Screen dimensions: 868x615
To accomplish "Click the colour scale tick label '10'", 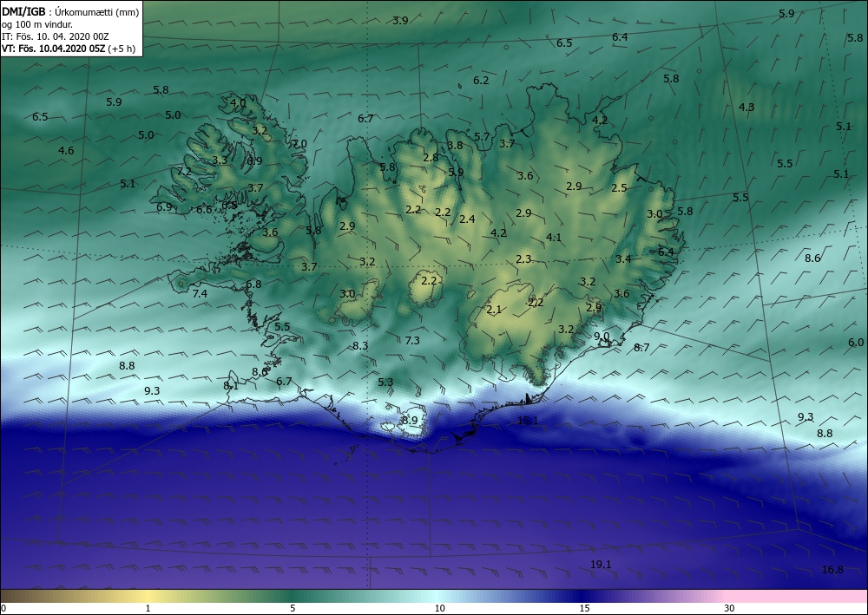I will point(439,608).
